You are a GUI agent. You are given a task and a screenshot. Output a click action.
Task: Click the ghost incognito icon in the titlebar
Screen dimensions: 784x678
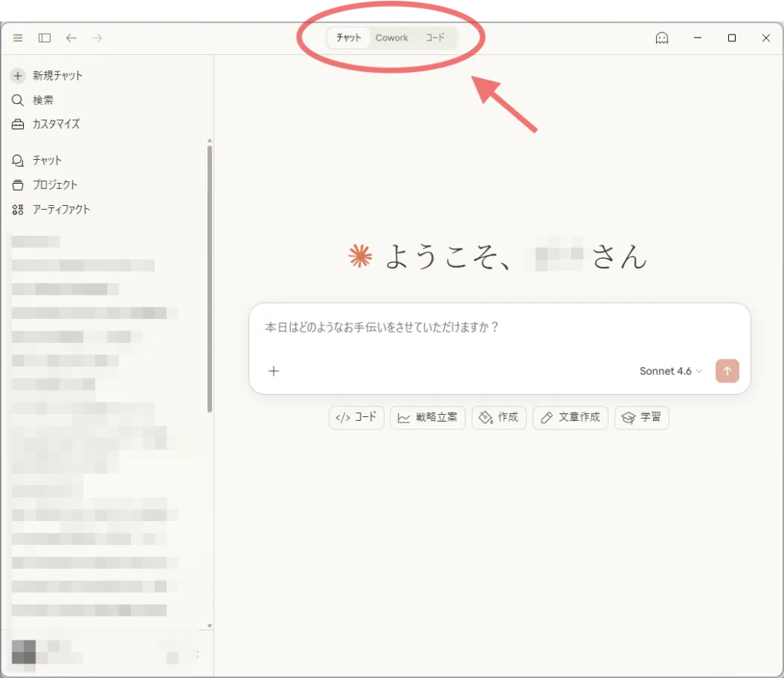(661, 37)
